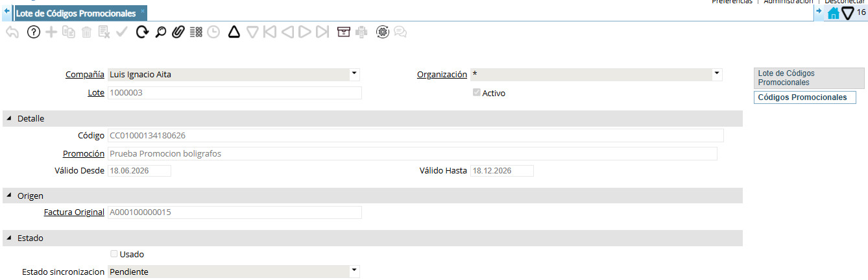The height and width of the screenshot is (280, 868).
Task: Collapse the Estado section
Action: [x=9, y=238]
